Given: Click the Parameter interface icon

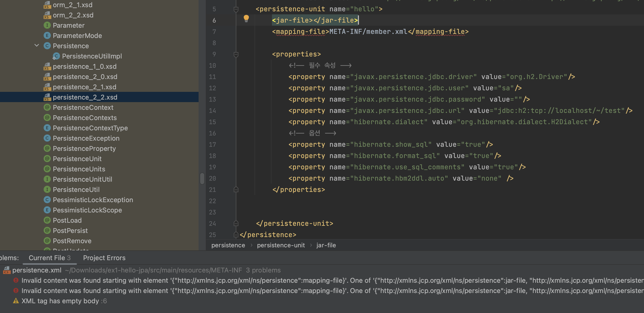Looking at the screenshot, I should (47, 25).
